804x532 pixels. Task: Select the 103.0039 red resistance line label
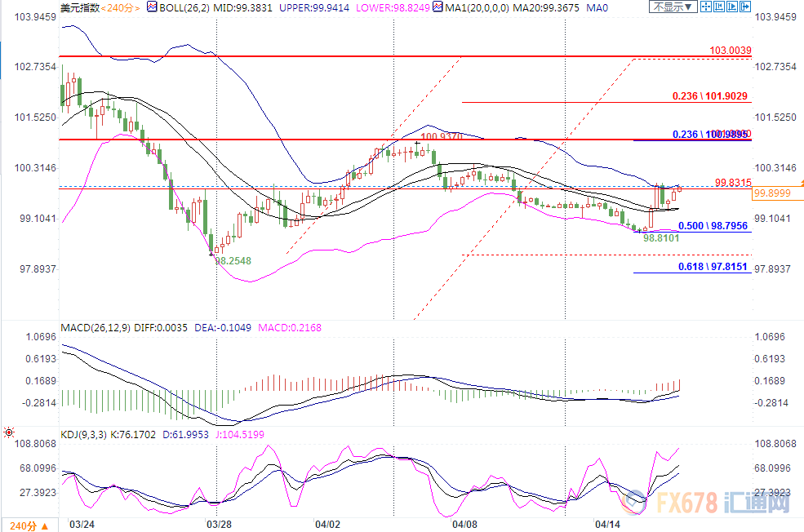tap(730, 51)
